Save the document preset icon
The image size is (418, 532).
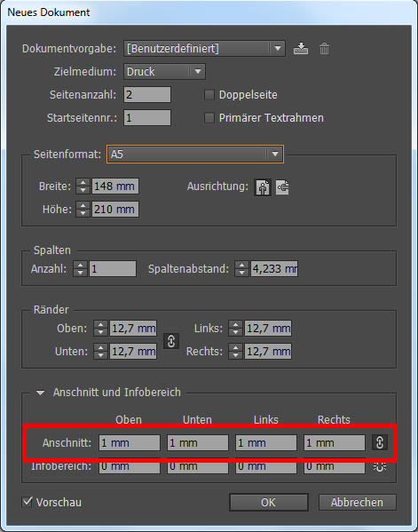coord(301,49)
